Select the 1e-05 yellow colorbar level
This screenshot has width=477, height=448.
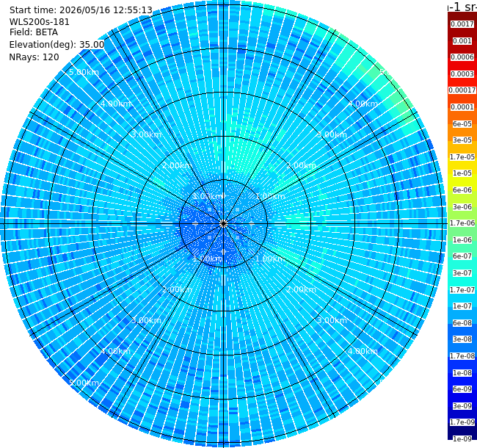click(462, 173)
